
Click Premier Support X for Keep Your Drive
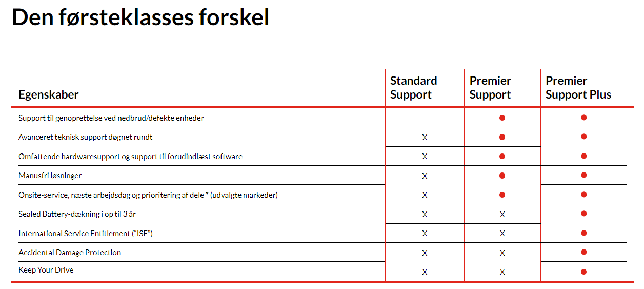point(502,272)
